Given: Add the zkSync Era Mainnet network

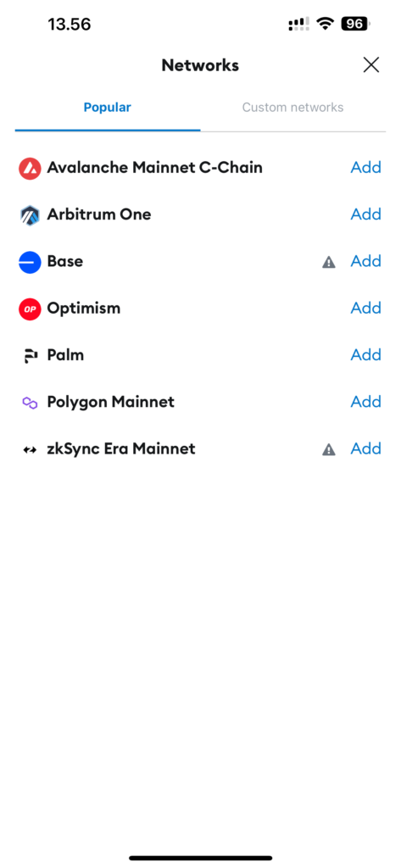Looking at the screenshot, I should [365, 448].
